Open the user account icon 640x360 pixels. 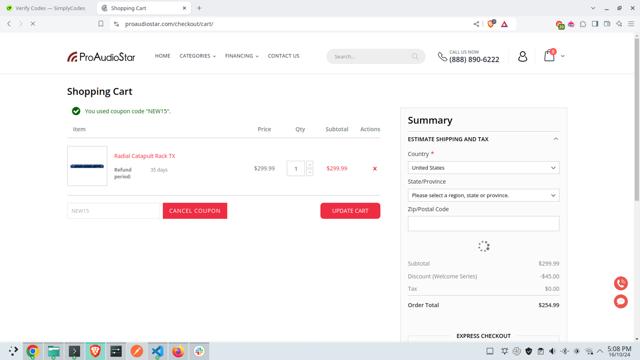click(522, 56)
